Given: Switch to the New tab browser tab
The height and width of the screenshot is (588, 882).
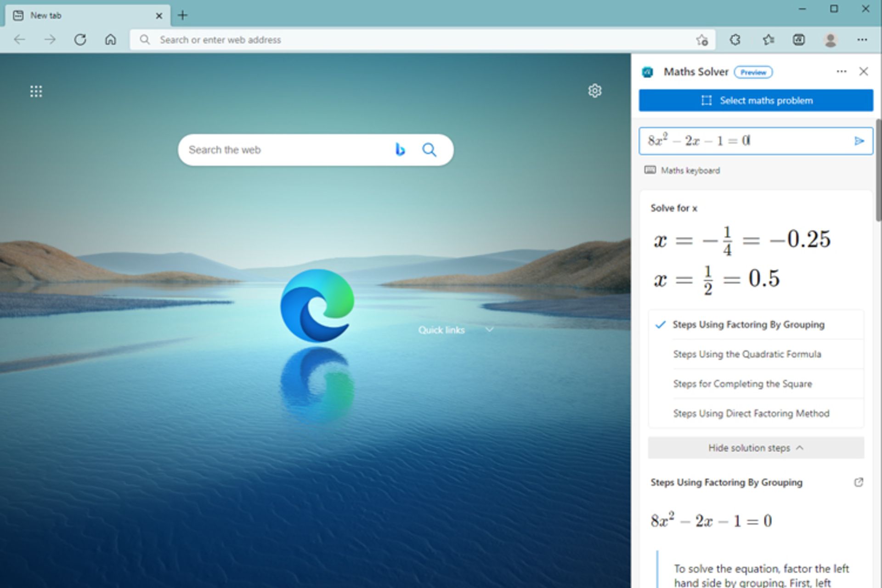Looking at the screenshot, I should pos(87,16).
